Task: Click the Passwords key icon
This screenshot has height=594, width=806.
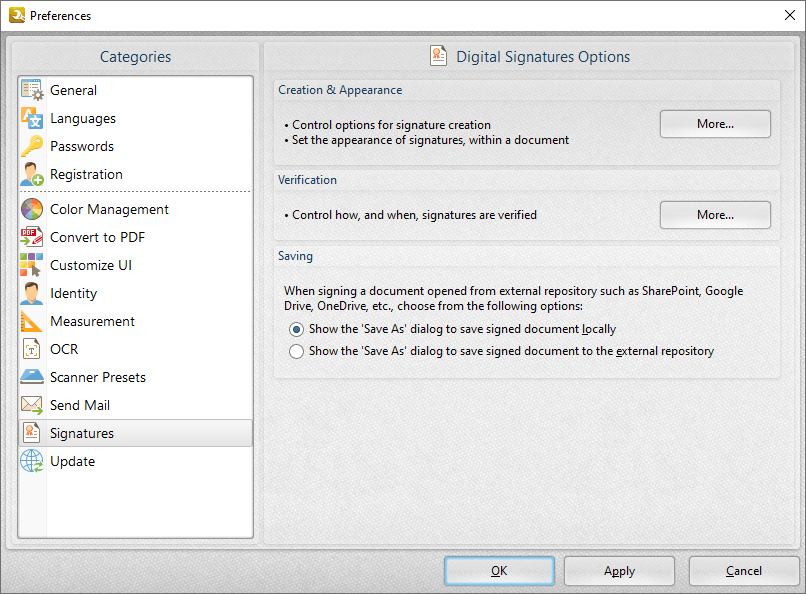Action: click(32, 146)
